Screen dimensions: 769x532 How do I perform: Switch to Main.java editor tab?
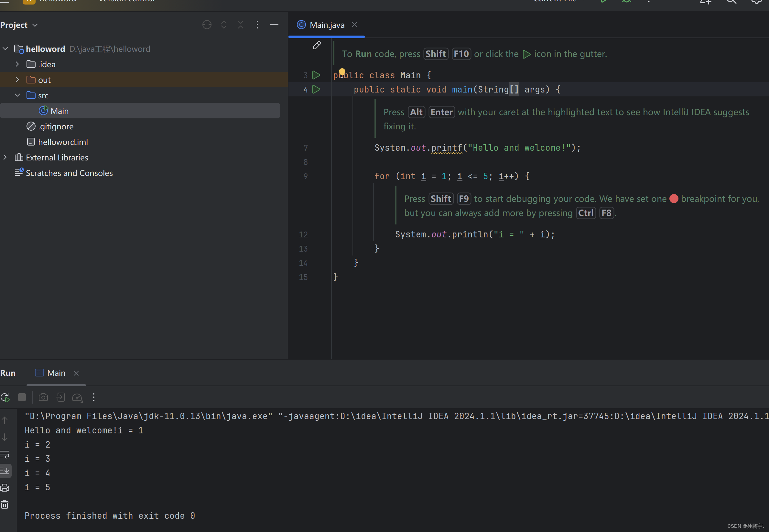coord(327,25)
